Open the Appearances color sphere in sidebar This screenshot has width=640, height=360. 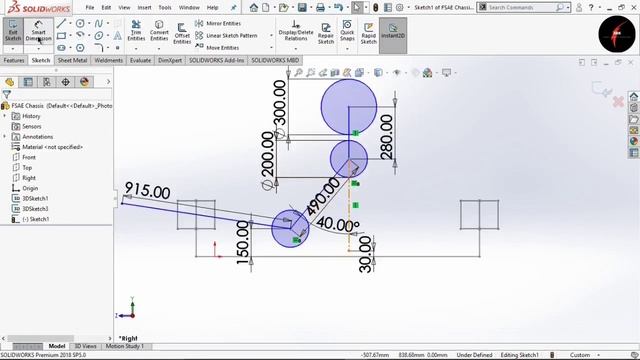pyautogui.click(x=633, y=142)
